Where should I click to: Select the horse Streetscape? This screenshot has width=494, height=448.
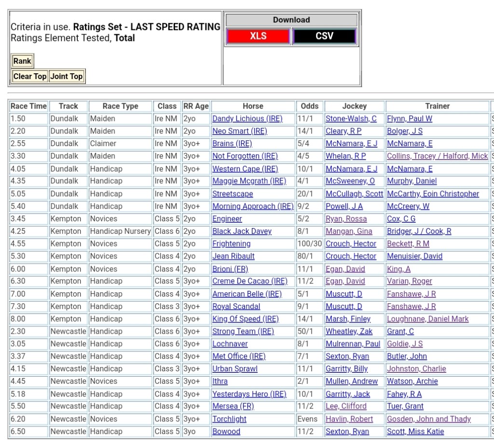tap(233, 194)
